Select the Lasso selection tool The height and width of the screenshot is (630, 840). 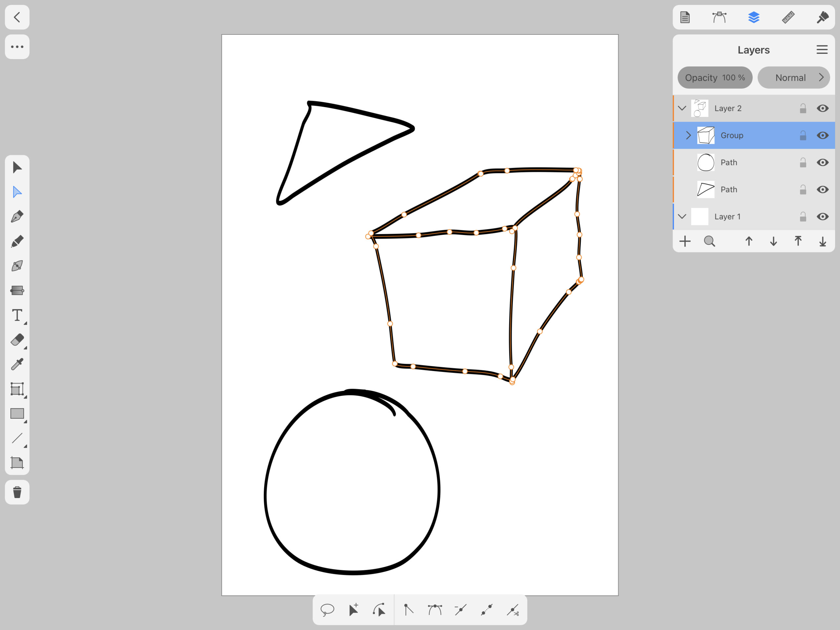tap(327, 610)
